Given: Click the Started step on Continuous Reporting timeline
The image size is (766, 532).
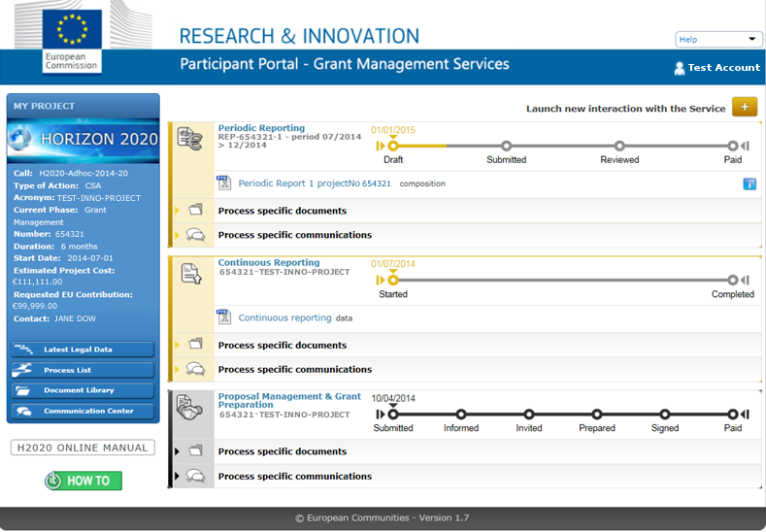Looking at the screenshot, I should (393, 280).
